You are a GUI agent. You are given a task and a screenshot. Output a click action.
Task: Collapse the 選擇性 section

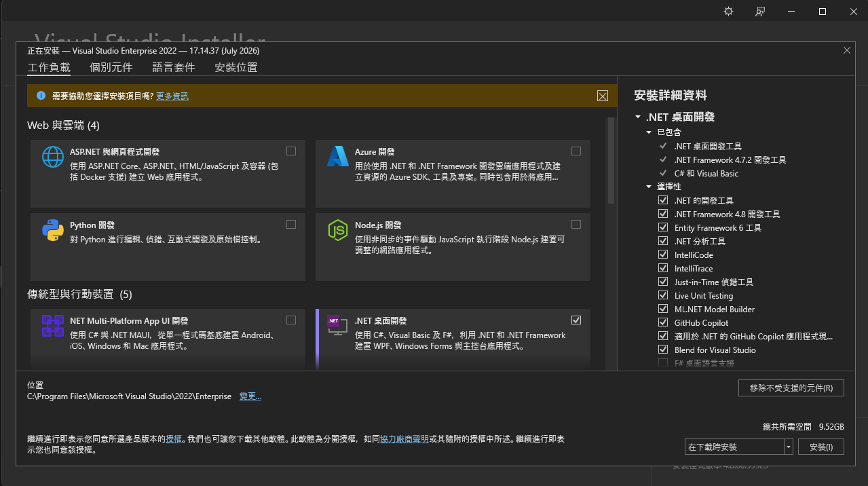coord(649,187)
